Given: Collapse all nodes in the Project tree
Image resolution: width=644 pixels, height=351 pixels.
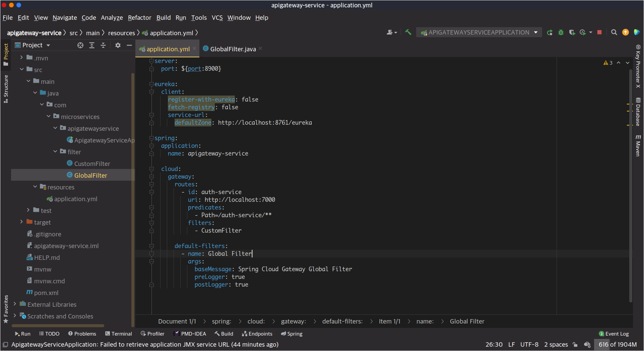Looking at the screenshot, I should coord(103,45).
